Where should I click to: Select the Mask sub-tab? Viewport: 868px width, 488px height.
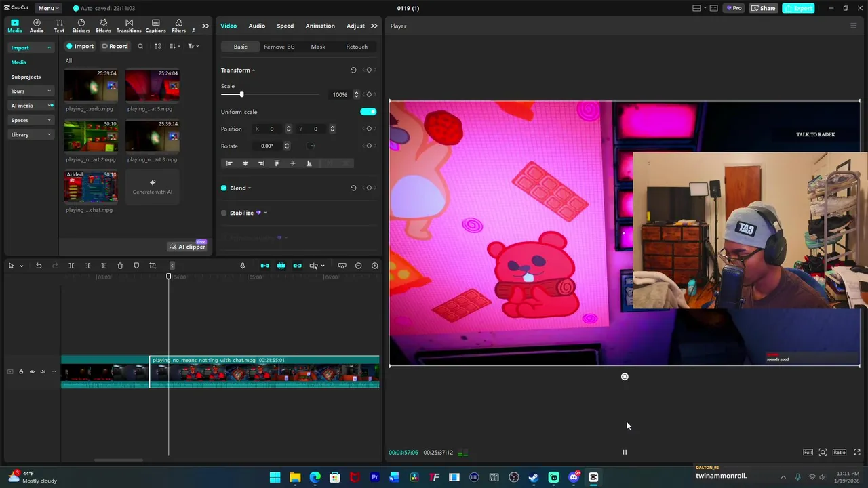318,47
